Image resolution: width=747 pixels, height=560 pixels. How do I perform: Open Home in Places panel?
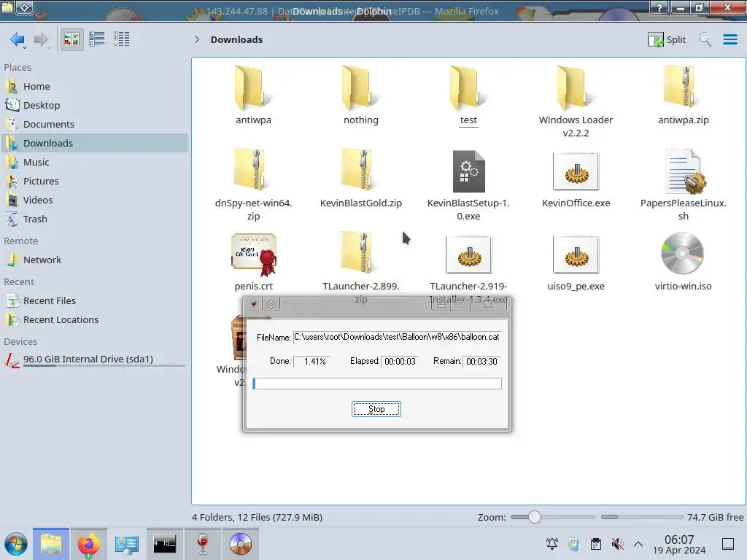(x=95, y=86)
